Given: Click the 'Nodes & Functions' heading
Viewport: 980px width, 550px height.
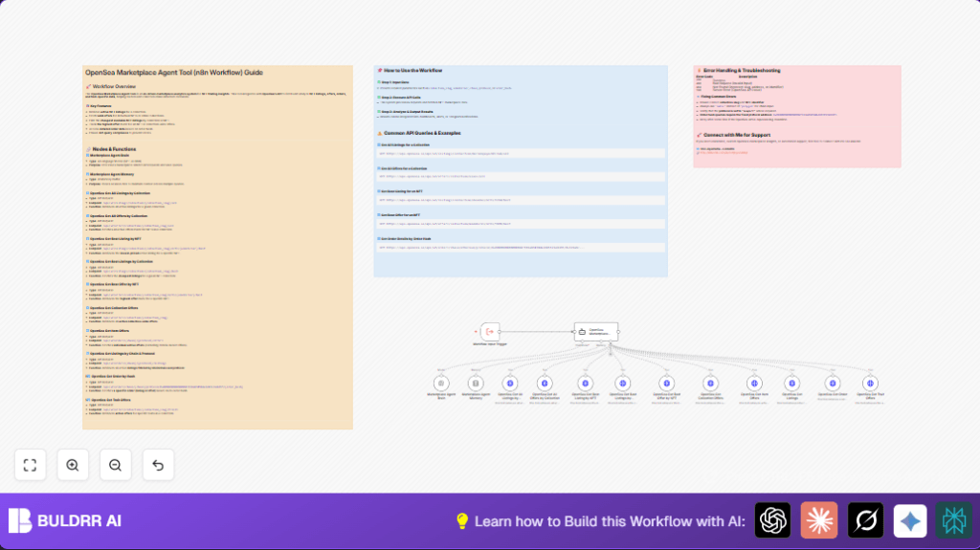Looking at the screenshot, I should 114,149.
